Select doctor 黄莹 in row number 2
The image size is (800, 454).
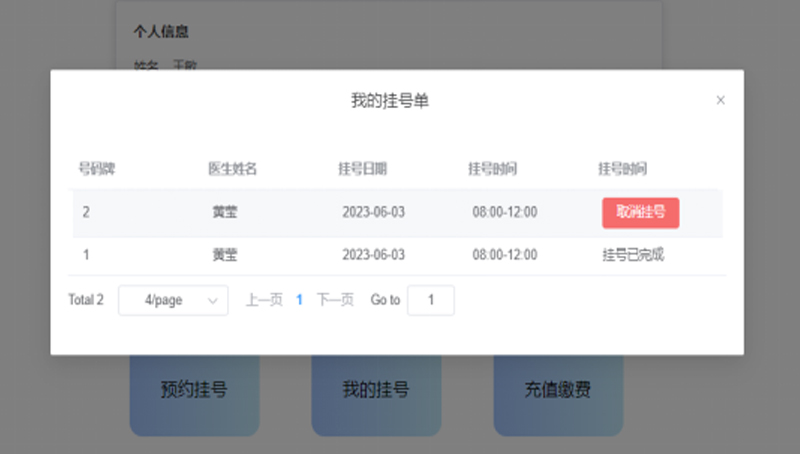(x=225, y=212)
